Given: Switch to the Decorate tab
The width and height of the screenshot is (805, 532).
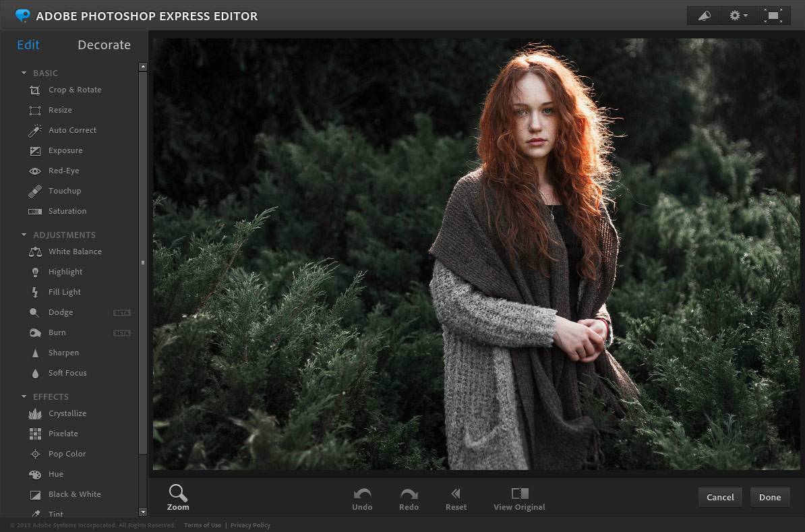Looking at the screenshot, I should click(x=105, y=45).
